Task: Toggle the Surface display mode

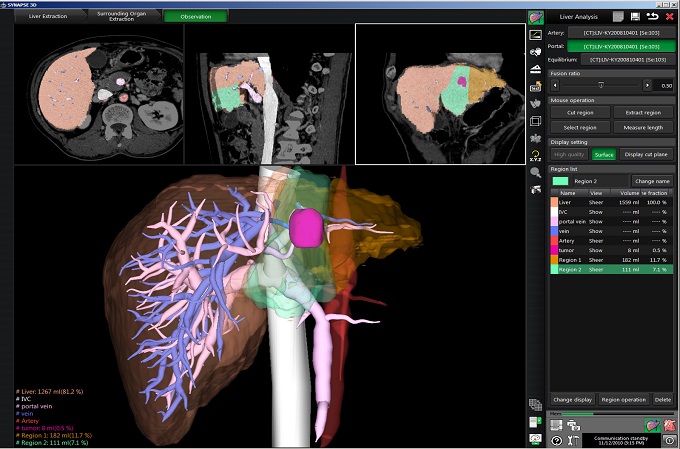Action: click(x=603, y=154)
